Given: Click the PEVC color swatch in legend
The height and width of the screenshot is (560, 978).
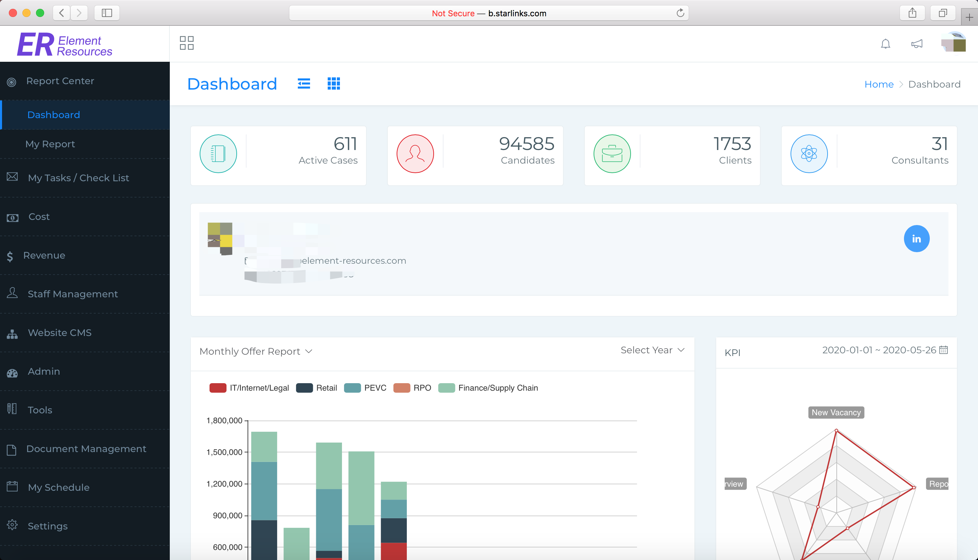Looking at the screenshot, I should (x=352, y=388).
